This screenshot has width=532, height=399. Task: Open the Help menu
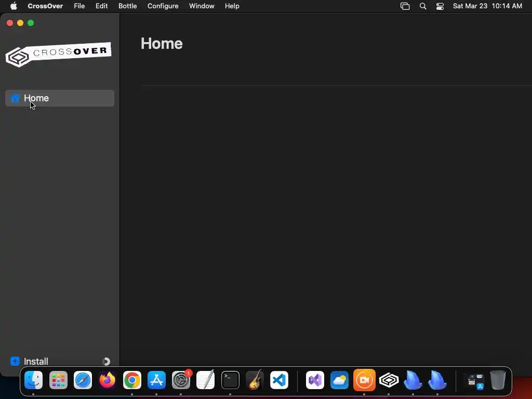232,6
